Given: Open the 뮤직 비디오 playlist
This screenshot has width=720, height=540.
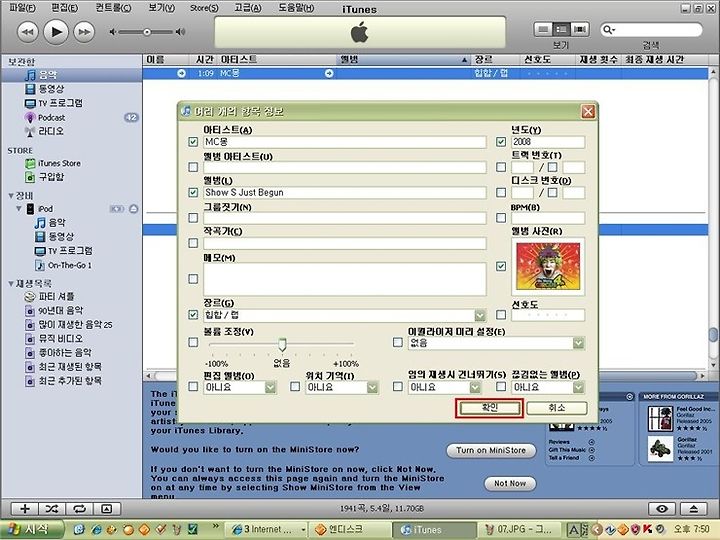Looking at the screenshot, I should point(54,339).
